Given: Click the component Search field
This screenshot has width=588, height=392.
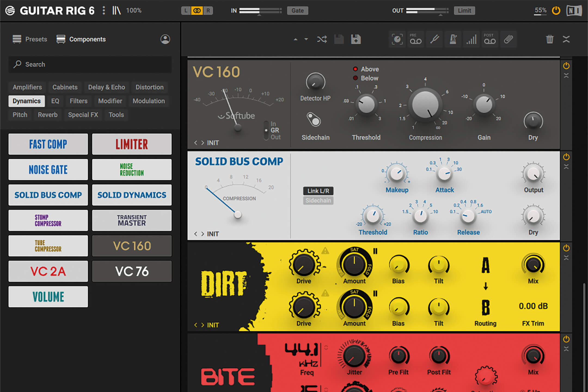Looking at the screenshot, I should click(x=90, y=65).
